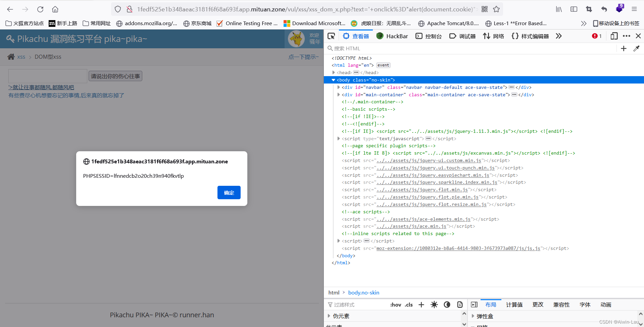This screenshot has height=327, width=644.
Task: Toggle print media simulation icon
Action: pyautogui.click(x=460, y=305)
